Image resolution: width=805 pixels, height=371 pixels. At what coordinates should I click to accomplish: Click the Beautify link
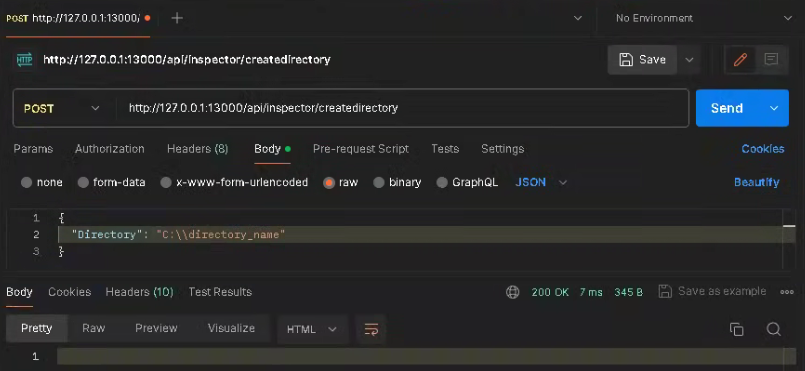pos(756,182)
